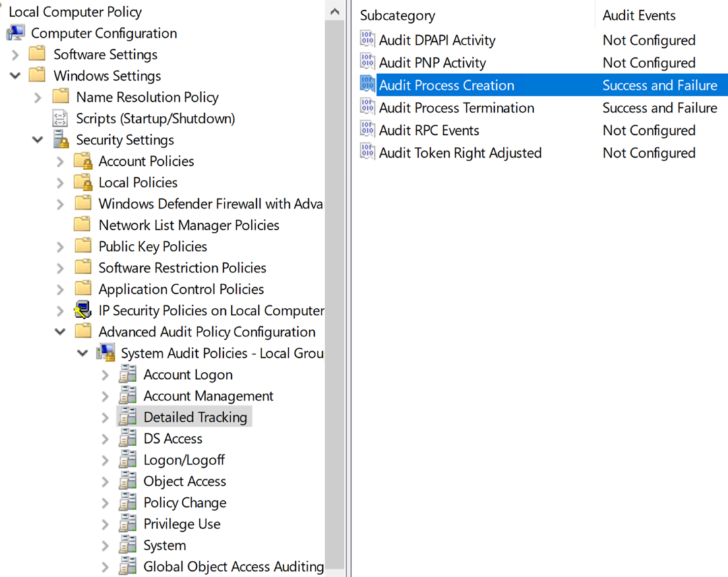728x577 pixels.
Task: Click the Scripts (Startup/Shutdown) icon
Action: pyautogui.click(x=61, y=119)
